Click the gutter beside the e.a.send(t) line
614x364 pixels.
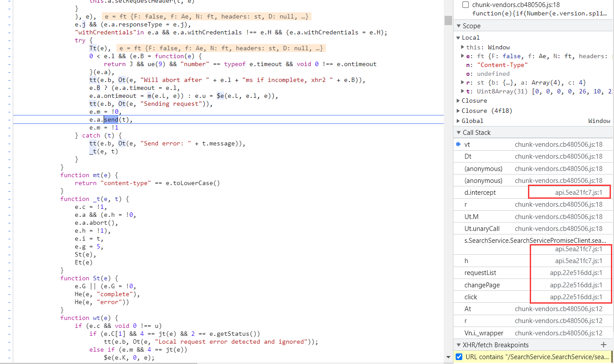tap(10, 120)
